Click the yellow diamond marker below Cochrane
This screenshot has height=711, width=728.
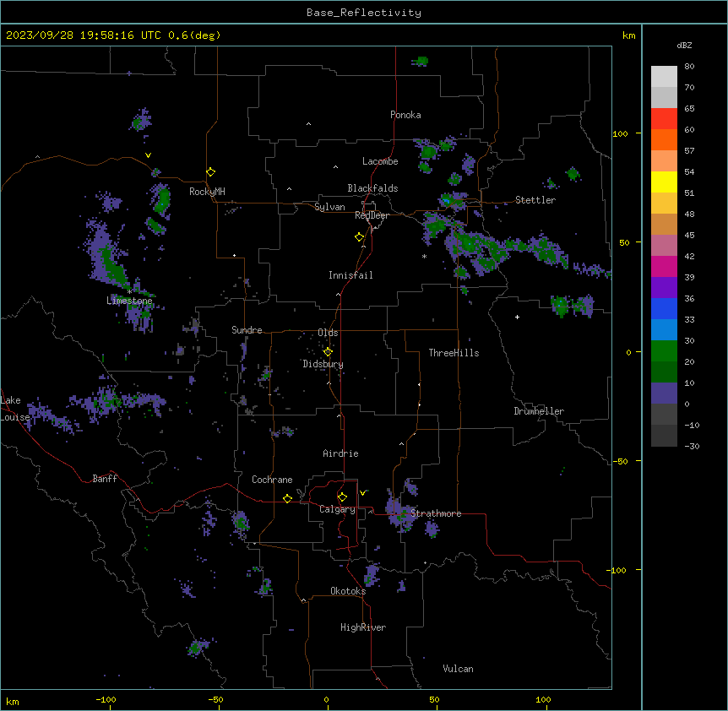[287, 498]
